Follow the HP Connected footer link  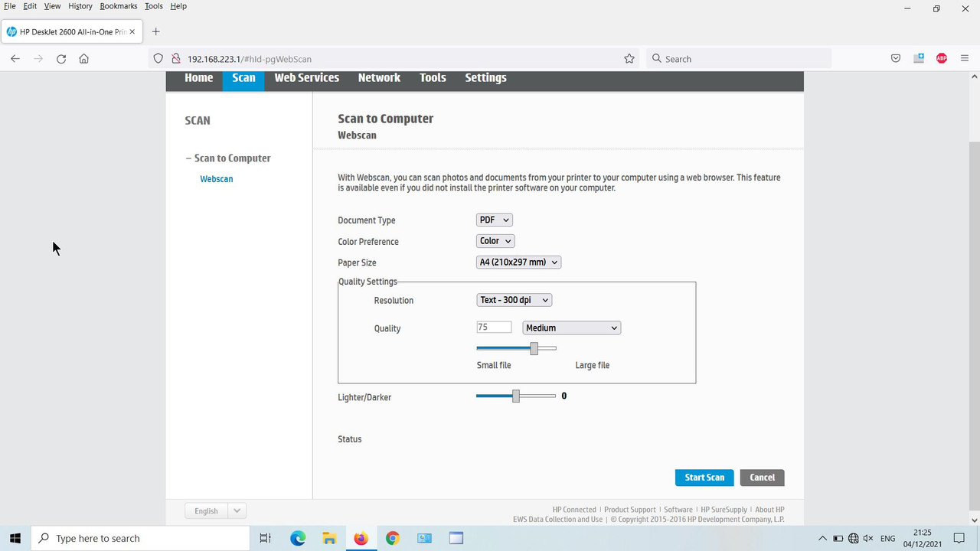click(574, 510)
